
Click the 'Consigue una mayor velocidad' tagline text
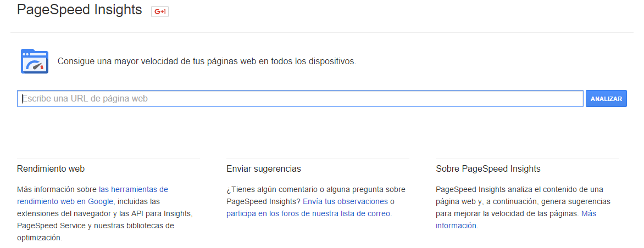pos(207,61)
